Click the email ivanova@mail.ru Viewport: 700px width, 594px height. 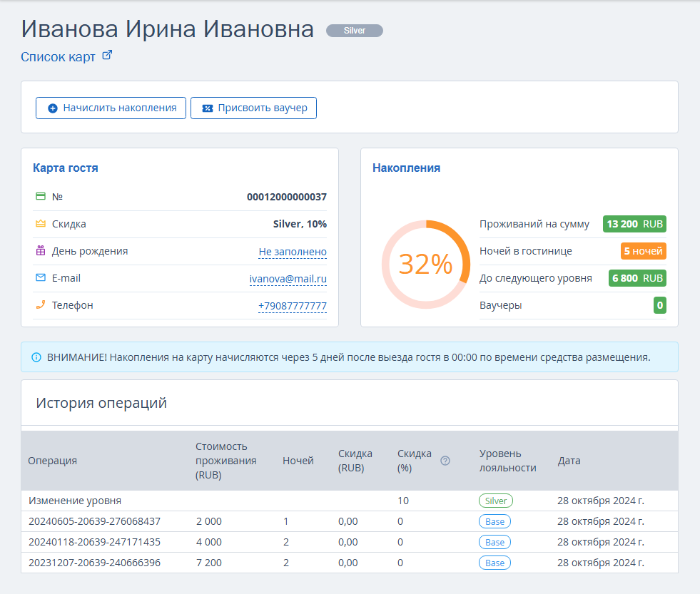(x=288, y=279)
